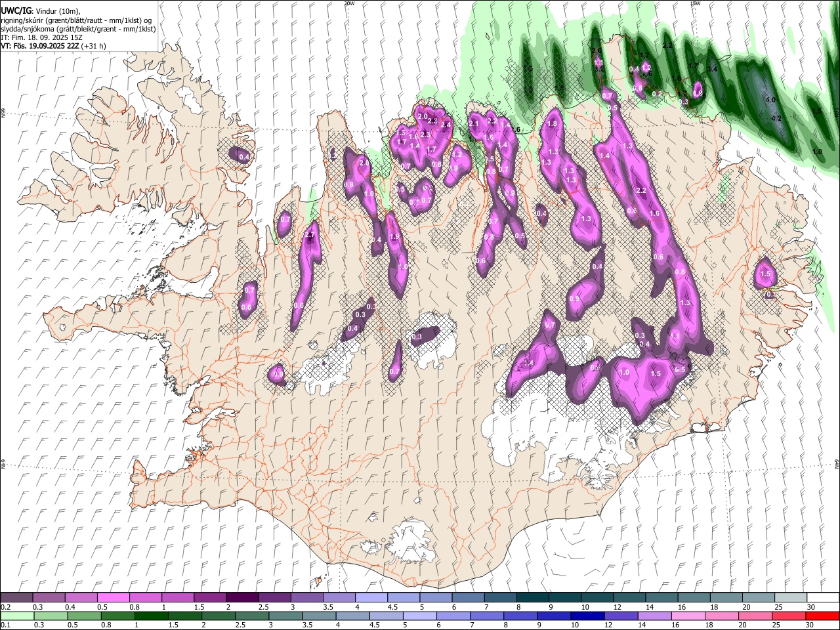
Task: Pick the deep magenta 1.5 swatch, upper legend
Action: coord(209,598)
